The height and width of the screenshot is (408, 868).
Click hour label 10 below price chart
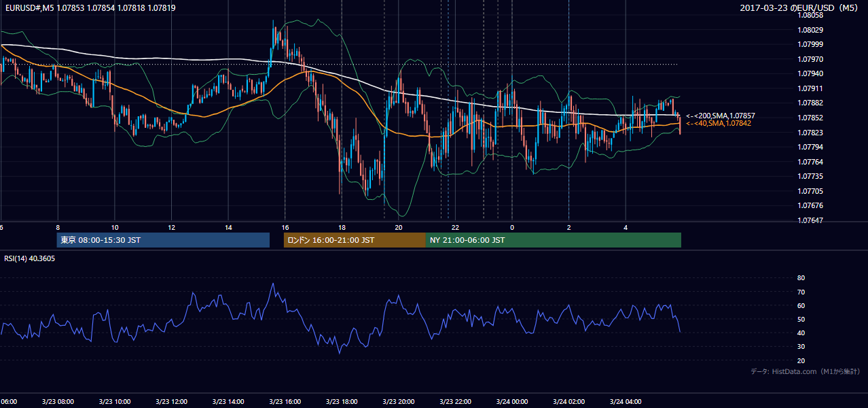tap(115, 227)
